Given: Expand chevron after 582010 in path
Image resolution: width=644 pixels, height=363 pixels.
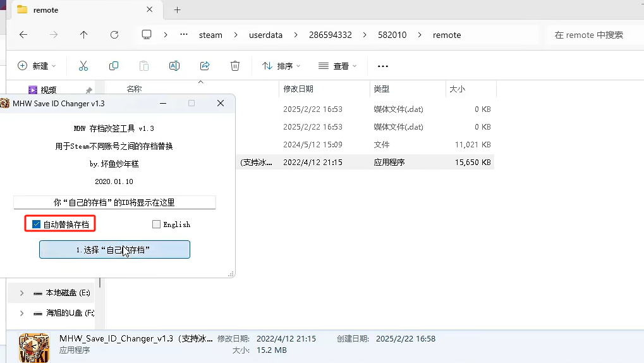Looking at the screenshot, I should 420,35.
